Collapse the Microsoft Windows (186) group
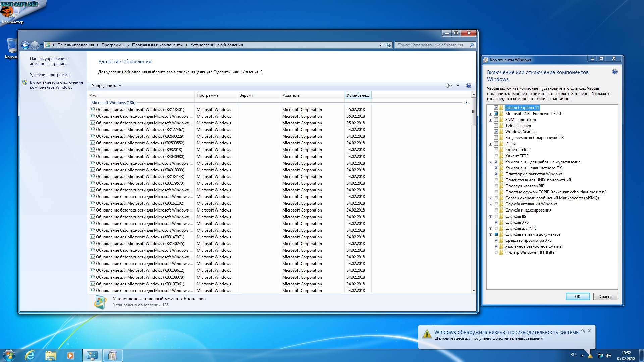644x362 pixels. click(x=466, y=103)
